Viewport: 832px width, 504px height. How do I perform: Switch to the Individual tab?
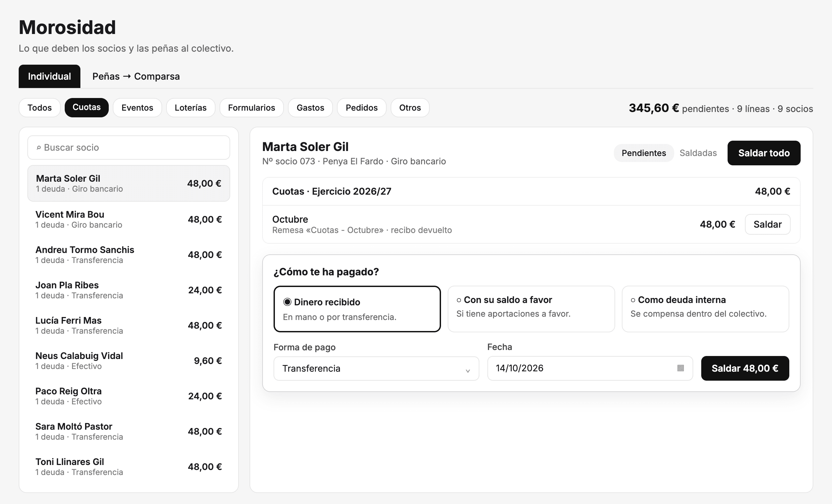point(49,76)
